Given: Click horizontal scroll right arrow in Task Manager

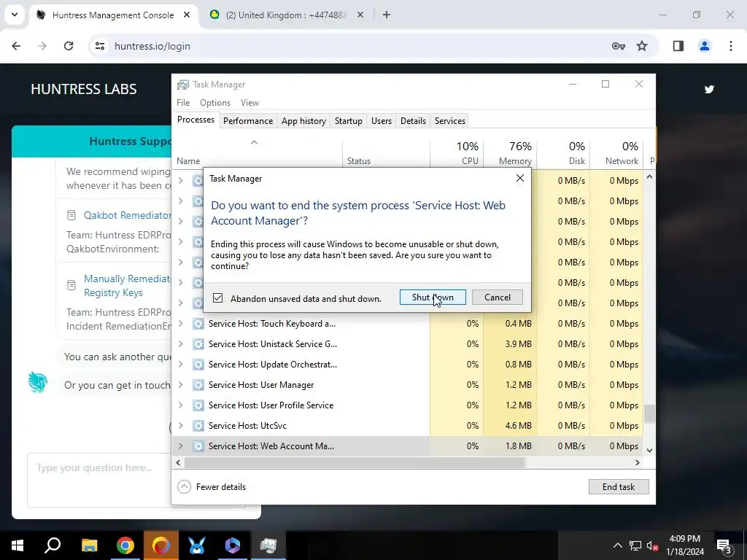Looking at the screenshot, I should [638, 462].
